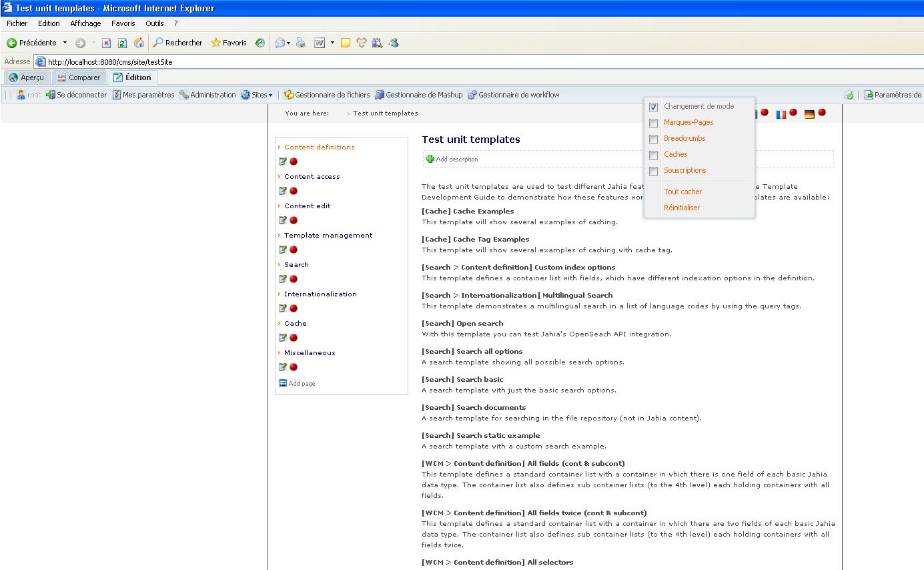The width and height of the screenshot is (924, 570).
Task: Click the red dot next to the French flag
Action: pyautogui.click(x=793, y=112)
